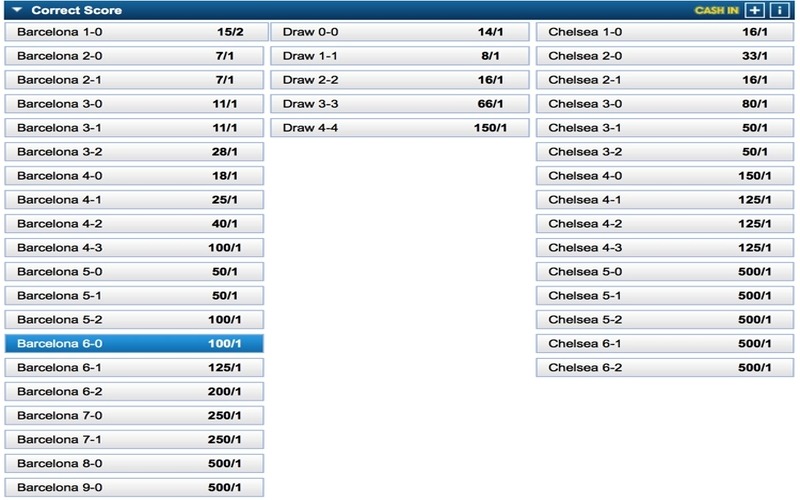This screenshot has width=800, height=500.
Task: Pick Draw 4-4 at 150/1
Action: pyautogui.click(x=399, y=128)
